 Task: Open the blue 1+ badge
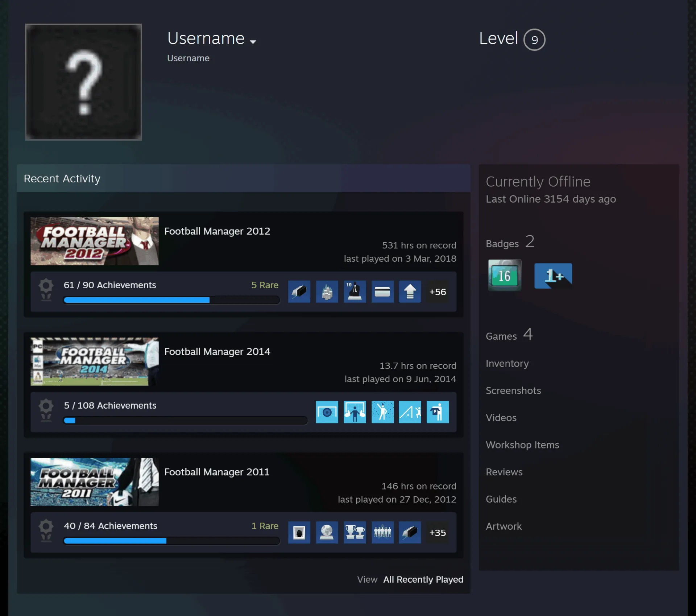pyautogui.click(x=553, y=276)
